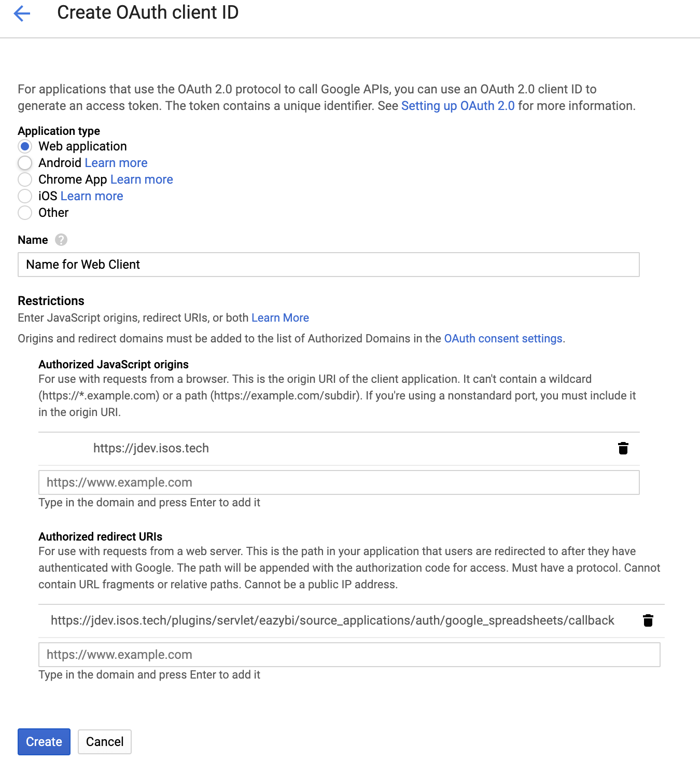This screenshot has height=774, width=700.
Task: Open Learn more link next to iOS
Action: [x=92, y=196]
